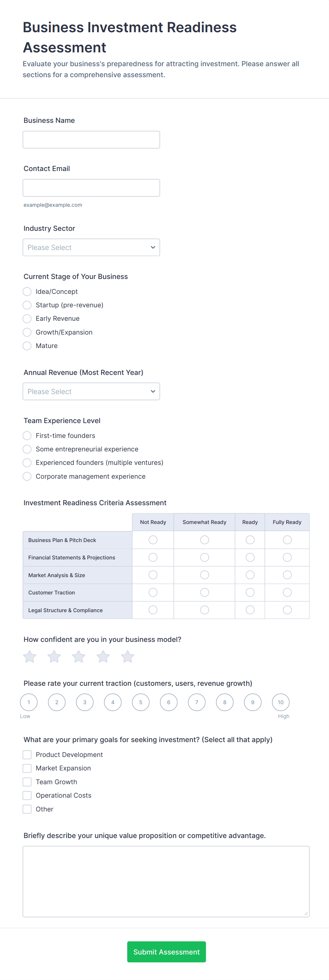
Task: Click the Contact Email input
Action: (91, 188)
